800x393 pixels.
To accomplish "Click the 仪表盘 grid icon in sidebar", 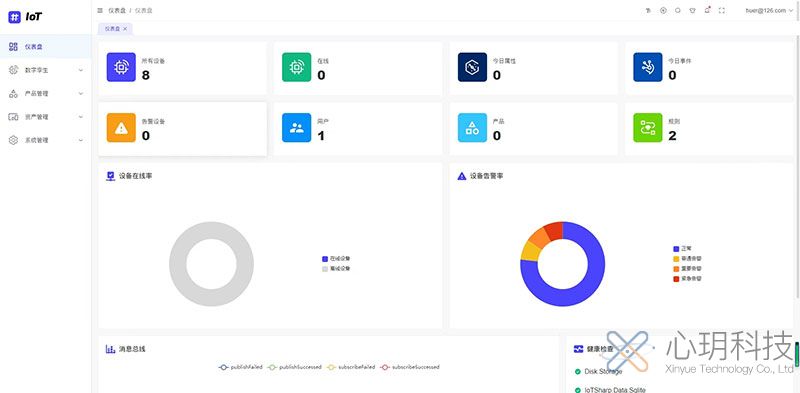I will [x=14, y=46].
